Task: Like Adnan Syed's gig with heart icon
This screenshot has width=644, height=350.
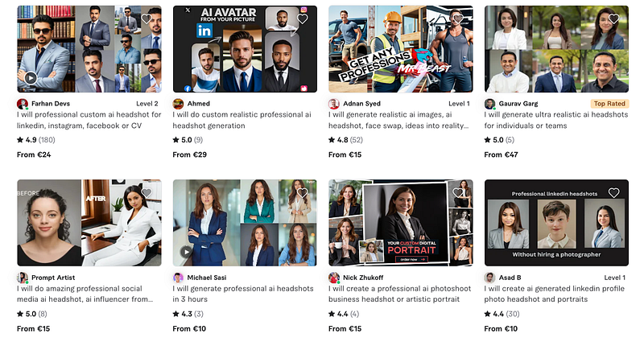Action: point(458,19)
